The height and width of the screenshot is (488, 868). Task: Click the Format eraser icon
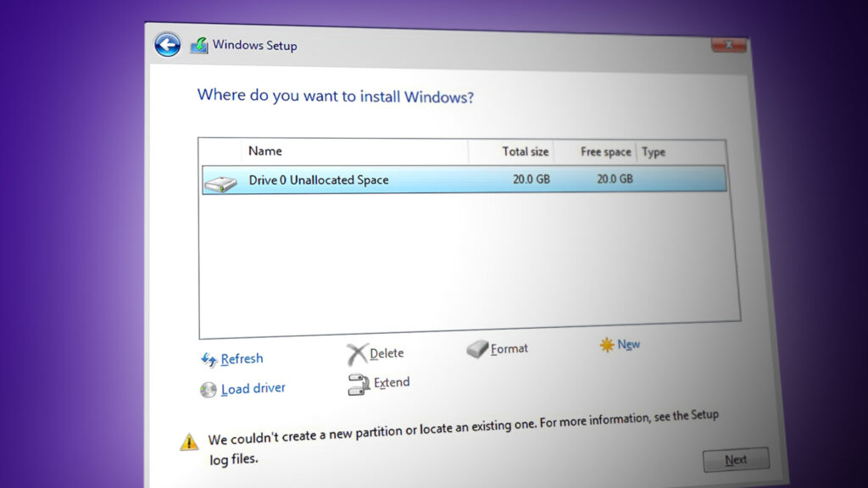coord(477,348)
